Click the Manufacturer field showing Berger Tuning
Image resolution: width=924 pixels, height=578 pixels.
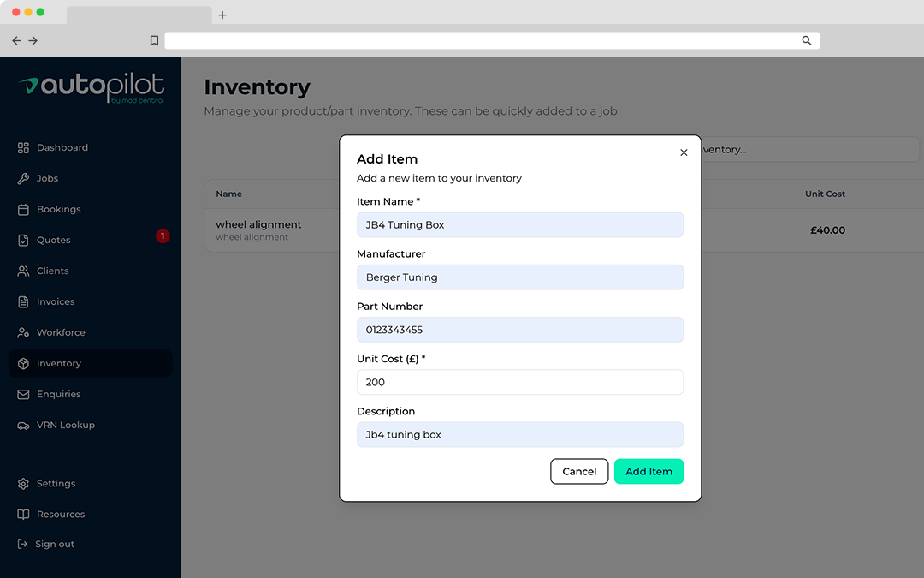point(520,277)
